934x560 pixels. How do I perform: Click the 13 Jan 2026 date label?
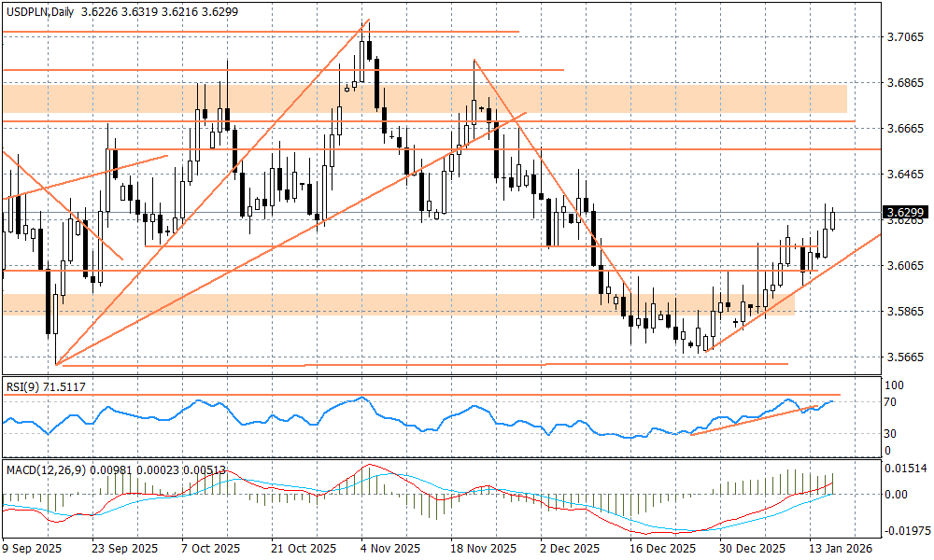point(842,549)
